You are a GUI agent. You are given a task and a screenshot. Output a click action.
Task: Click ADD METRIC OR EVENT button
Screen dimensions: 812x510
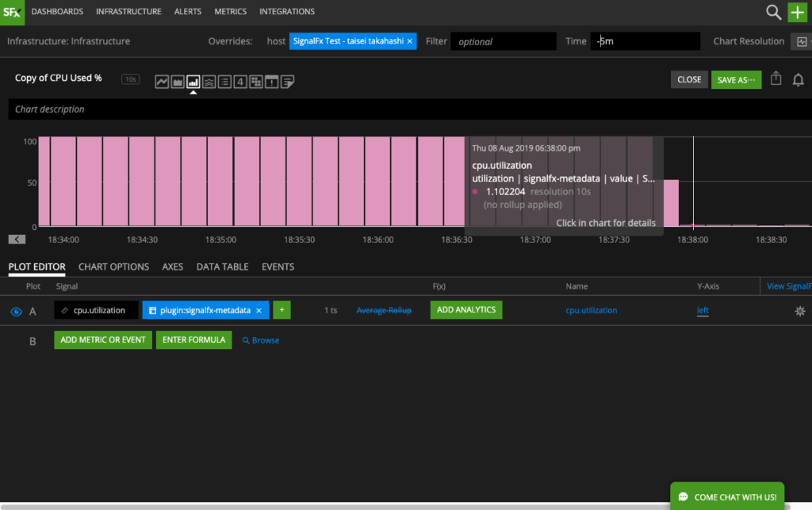103,339
